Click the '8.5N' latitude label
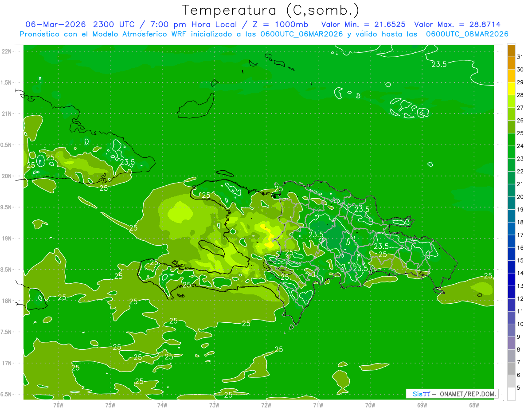This screenshot has height=411, width=532. coord(7,270)
